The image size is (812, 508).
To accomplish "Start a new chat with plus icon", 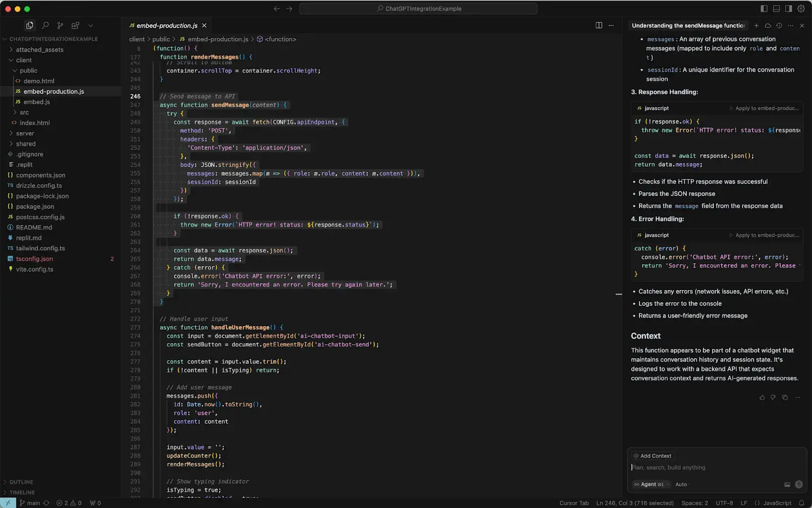I will click(756, 25).
